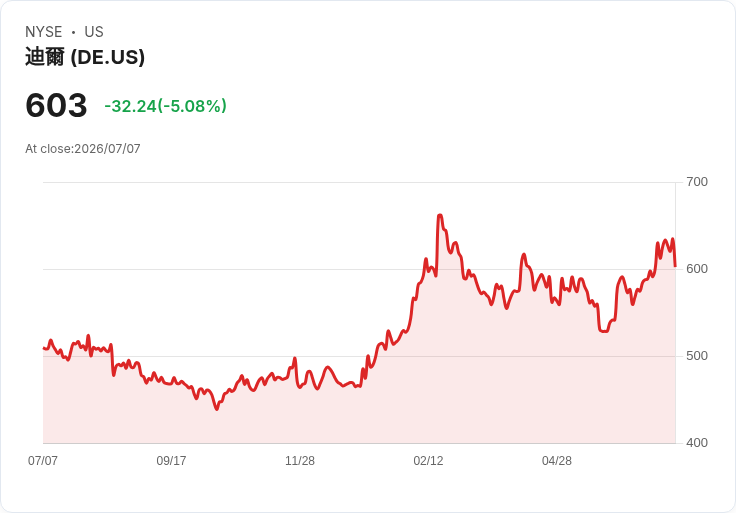Click the lowest trough of the price line
The image size is (736, 513).
pos(216,409)
